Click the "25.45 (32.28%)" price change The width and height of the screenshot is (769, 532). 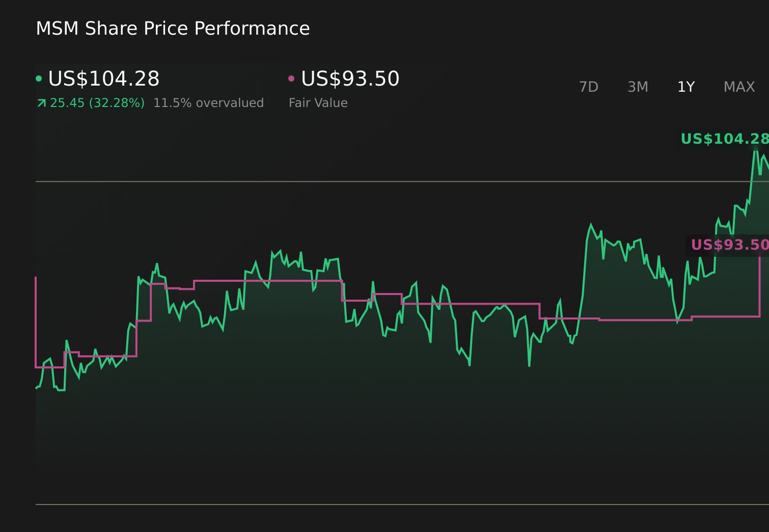97,103
